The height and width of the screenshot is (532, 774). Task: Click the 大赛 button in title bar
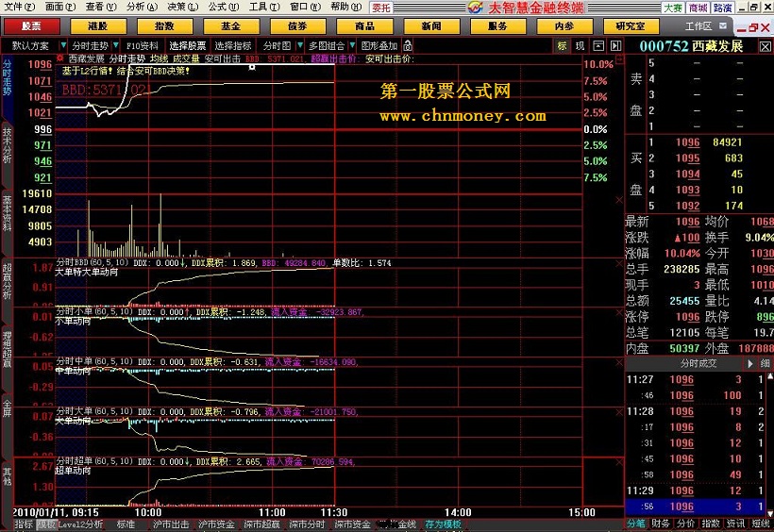click(672, 8)
